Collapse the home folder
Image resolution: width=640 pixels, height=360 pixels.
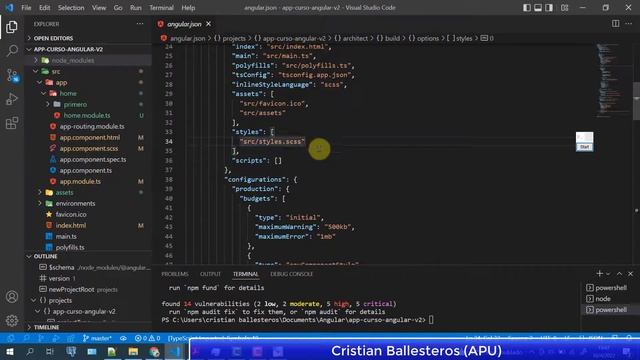(x=44, y=93)
